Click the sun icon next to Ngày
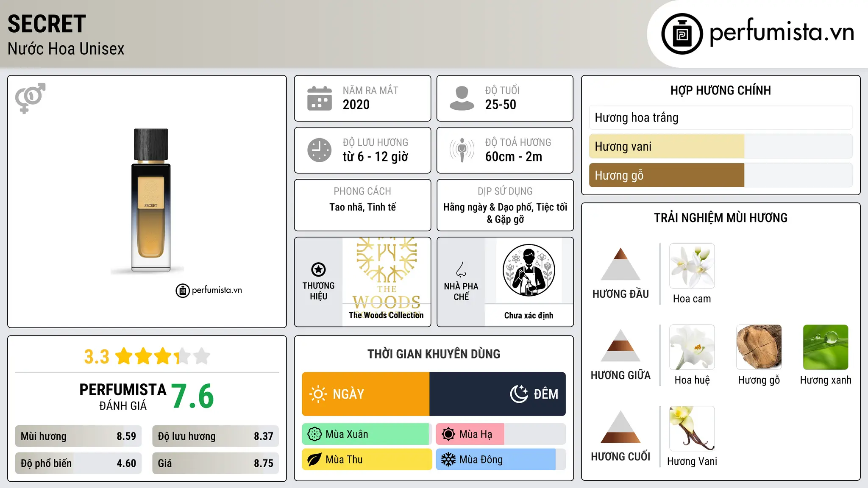The image size is (868, 488). 318,394
